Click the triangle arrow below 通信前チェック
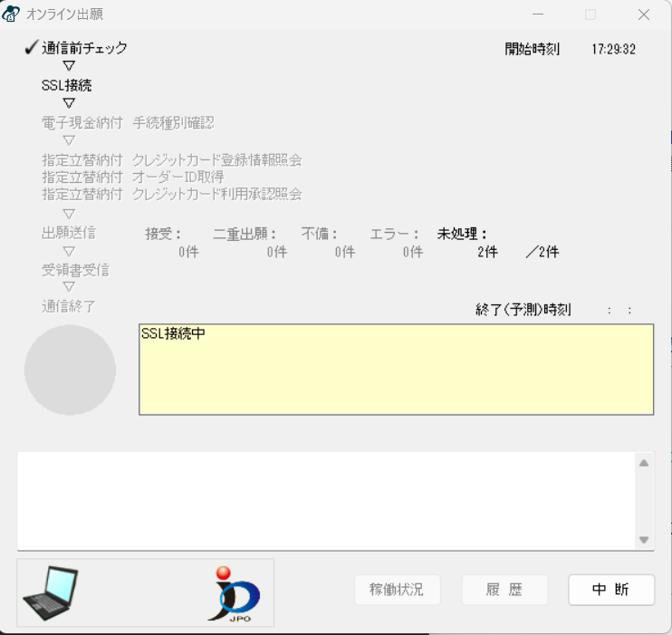The height and width of the screenshot is (635, 672). pyautogui.click(x=69, y=66)
